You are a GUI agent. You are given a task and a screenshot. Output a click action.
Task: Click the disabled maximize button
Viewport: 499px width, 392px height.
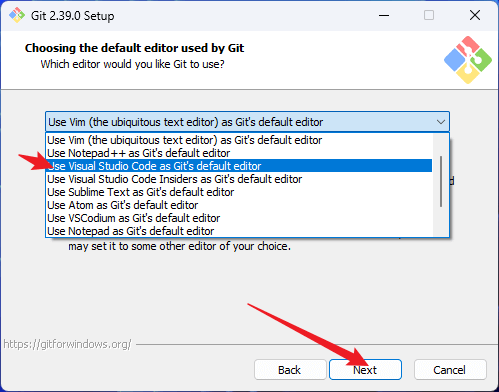429,15
